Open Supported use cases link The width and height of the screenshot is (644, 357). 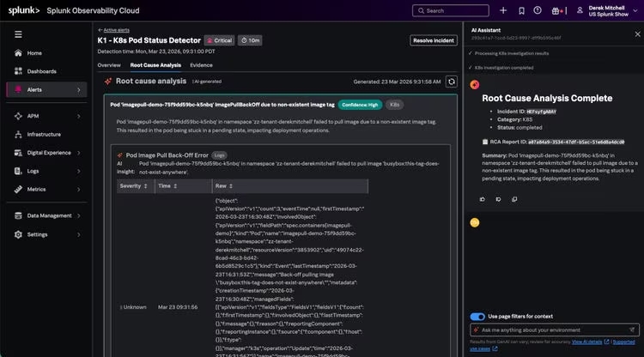pos(623,342)
